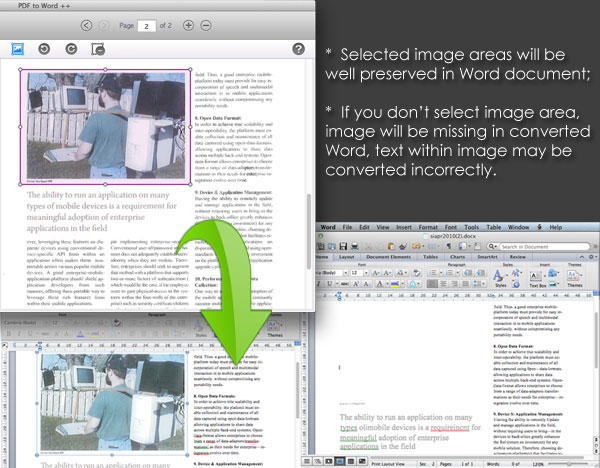The width and height of the screenshot is (600, 468).
Task: Open the Tools menu
Action: click(471, 227)
